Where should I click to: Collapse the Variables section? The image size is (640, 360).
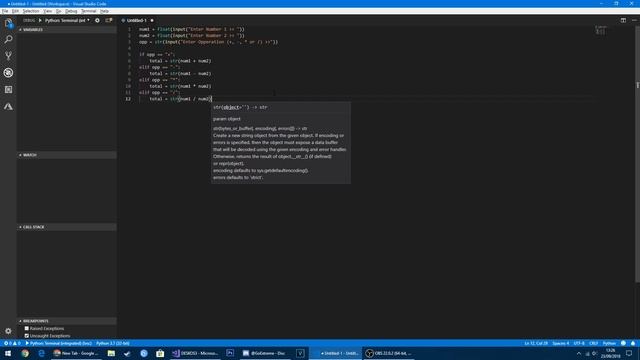click(67, 30)
